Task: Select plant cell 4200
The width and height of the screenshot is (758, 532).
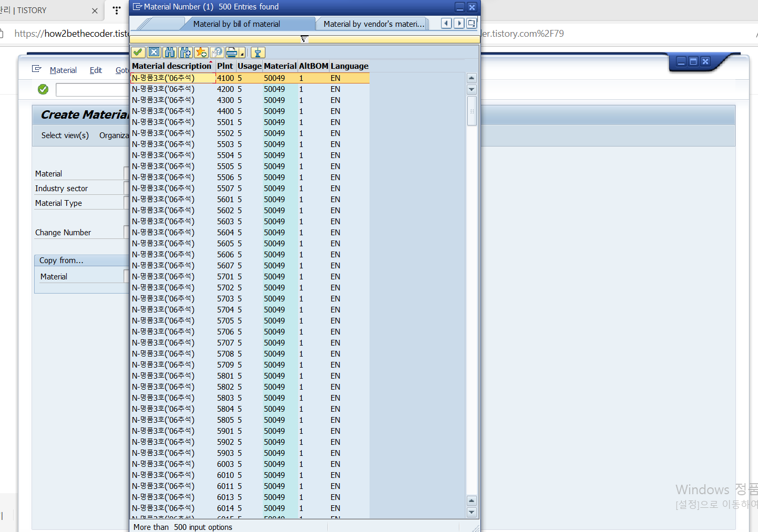Action: (x=226, y=89)
